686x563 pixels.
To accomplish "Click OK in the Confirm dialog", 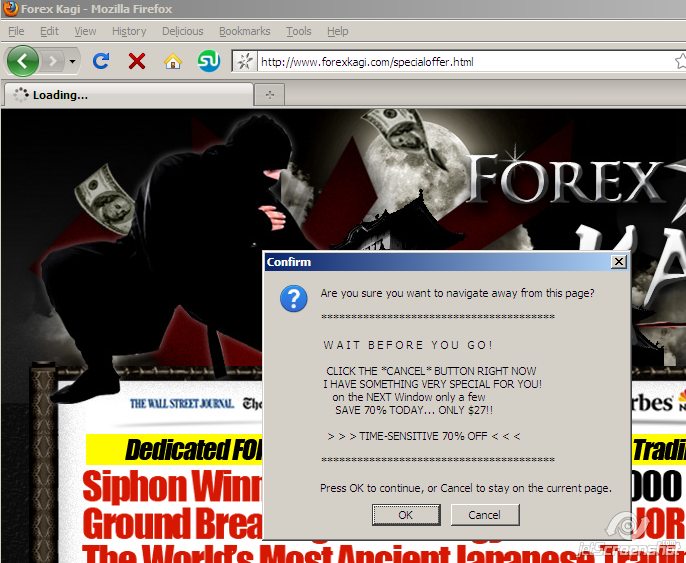I will coord(406,515).
